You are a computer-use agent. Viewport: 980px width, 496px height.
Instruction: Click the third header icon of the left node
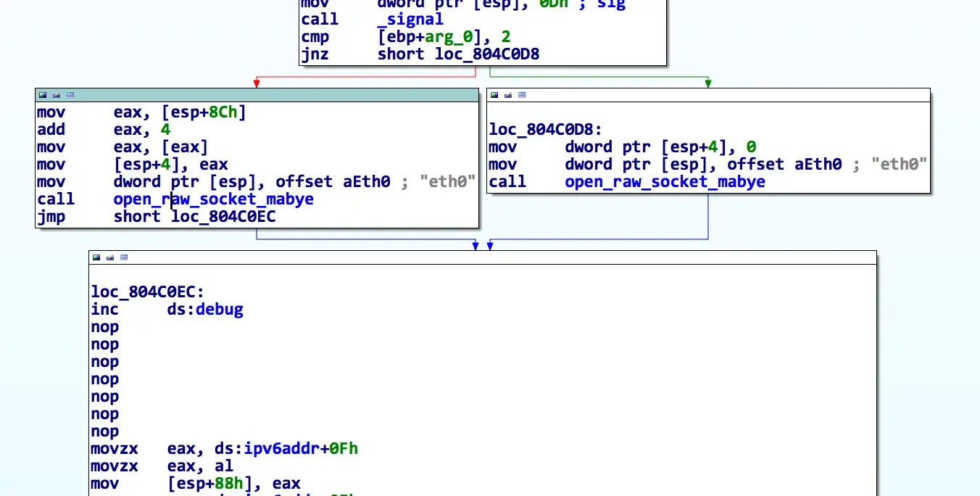pyautogui.click(x=70, y=95)
